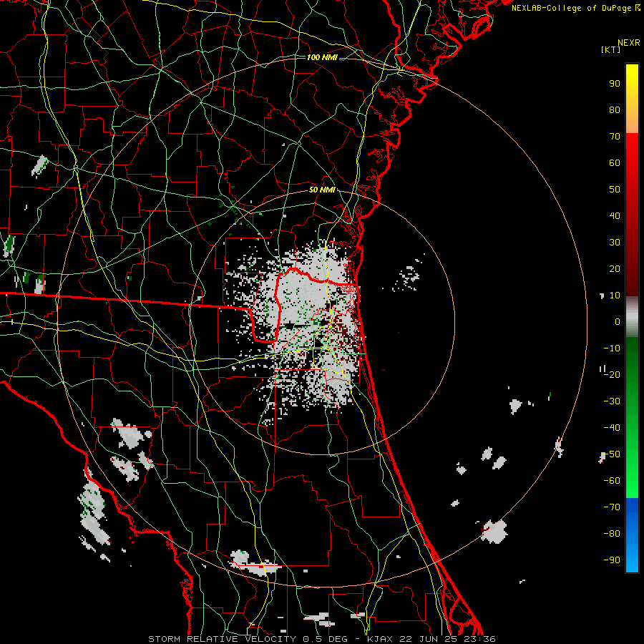The height and width of the screenshot is (644, 644).
Task: Click the NEXLAB-College of DuPage label
Action: tap(576, 8)
